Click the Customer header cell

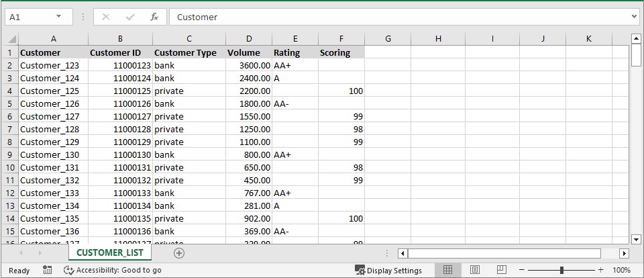[x=54, y=52]
